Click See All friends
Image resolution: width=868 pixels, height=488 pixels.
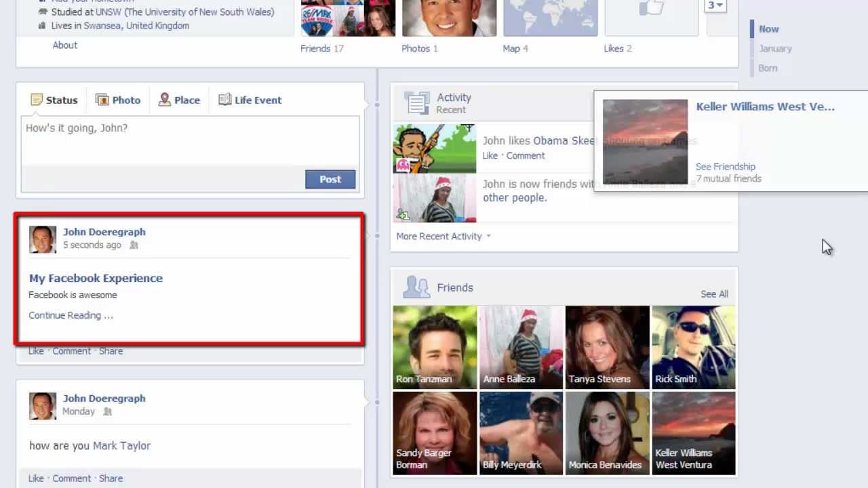point(714,293)
